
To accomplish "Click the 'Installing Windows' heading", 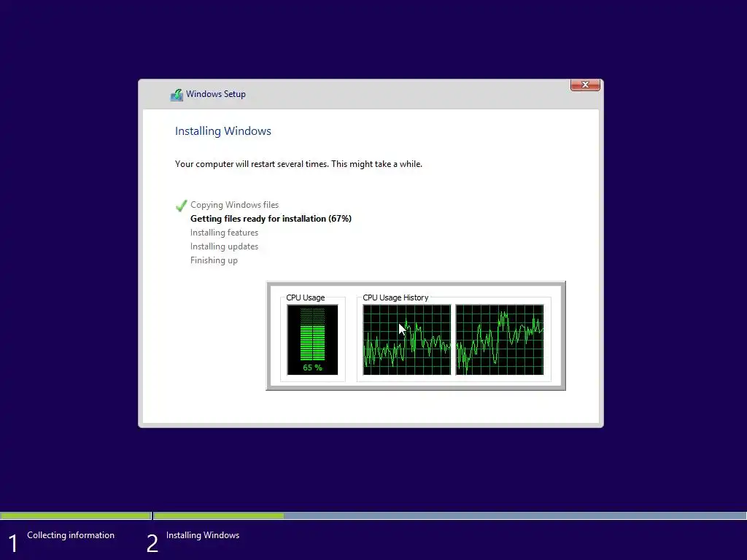I will [223, 131].
